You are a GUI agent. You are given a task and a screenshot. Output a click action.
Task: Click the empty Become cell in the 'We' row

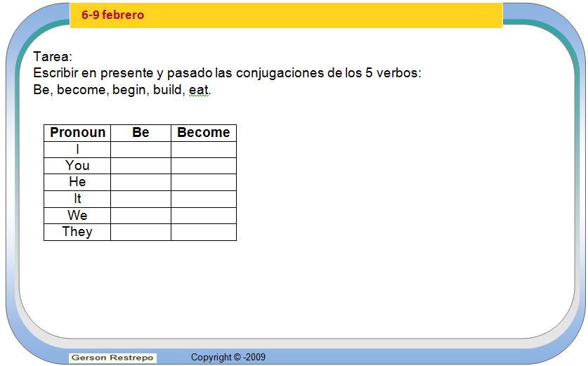pos(204,215)
